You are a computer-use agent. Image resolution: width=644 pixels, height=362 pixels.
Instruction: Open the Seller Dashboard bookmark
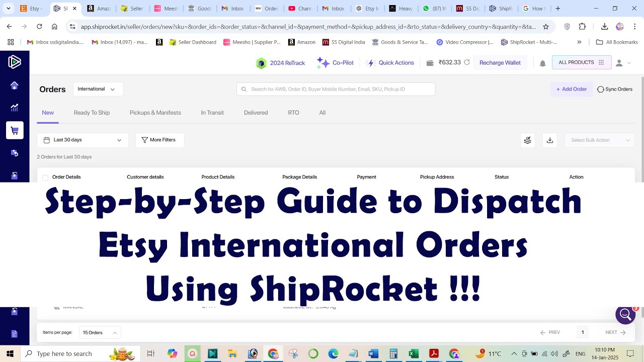193,42
